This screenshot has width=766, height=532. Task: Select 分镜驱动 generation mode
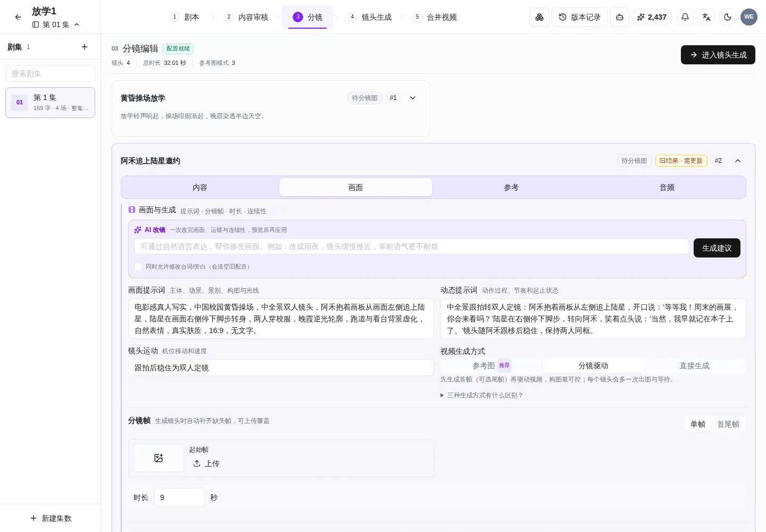[593, 365]
